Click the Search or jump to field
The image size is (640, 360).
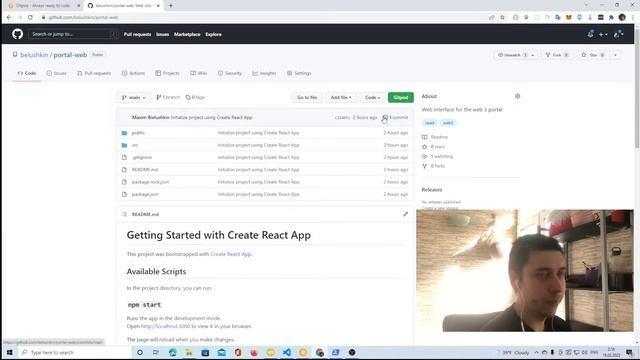[73, 34]
